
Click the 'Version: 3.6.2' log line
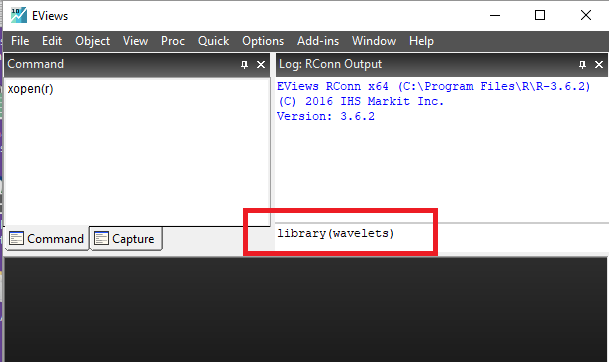coord(326,116)
